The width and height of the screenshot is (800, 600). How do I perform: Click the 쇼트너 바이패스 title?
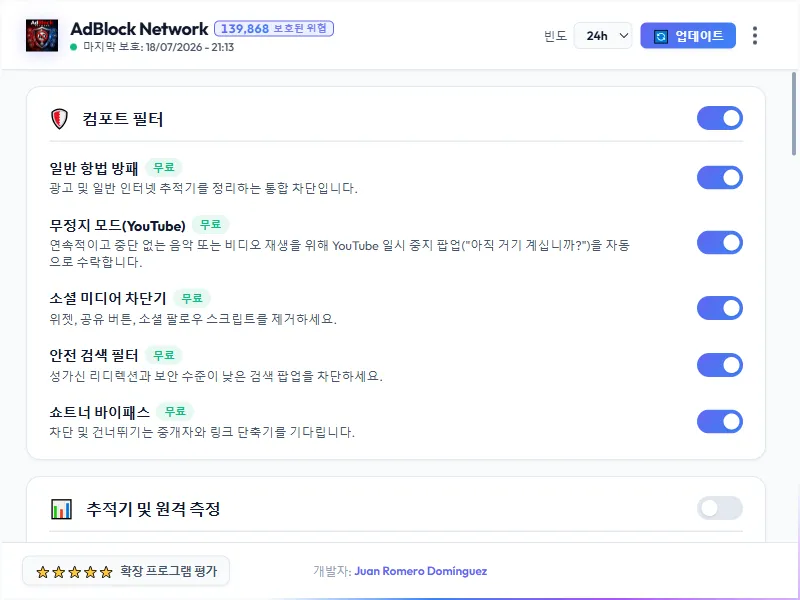pyautogui.click(x=99, y=412)
